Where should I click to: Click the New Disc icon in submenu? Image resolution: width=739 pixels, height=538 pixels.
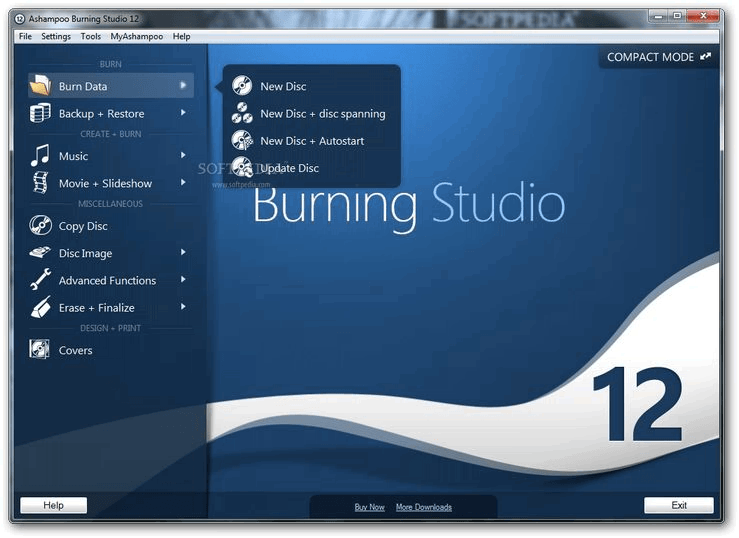[242, 86]
